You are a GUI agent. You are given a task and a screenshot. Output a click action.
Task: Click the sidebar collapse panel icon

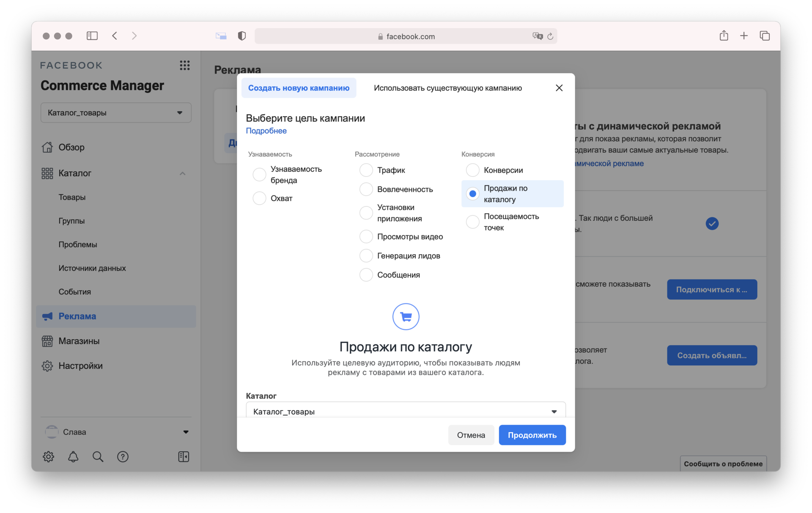point(184,457)
